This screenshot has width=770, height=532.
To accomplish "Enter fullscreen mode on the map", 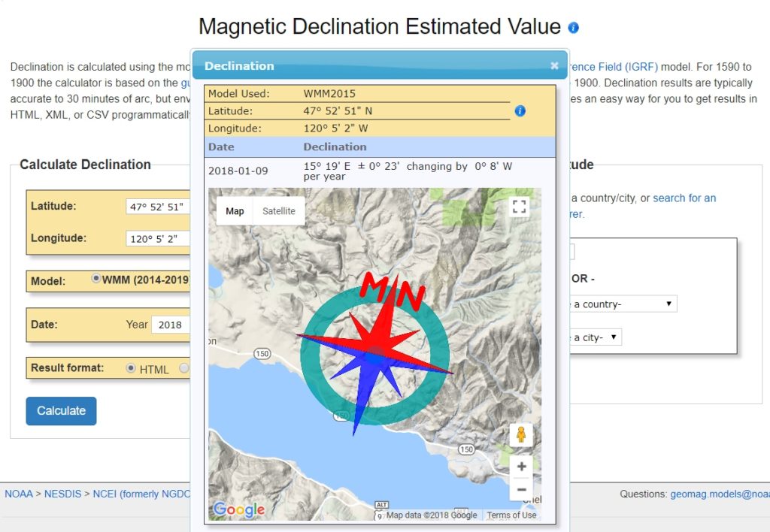I will [519, 206].
